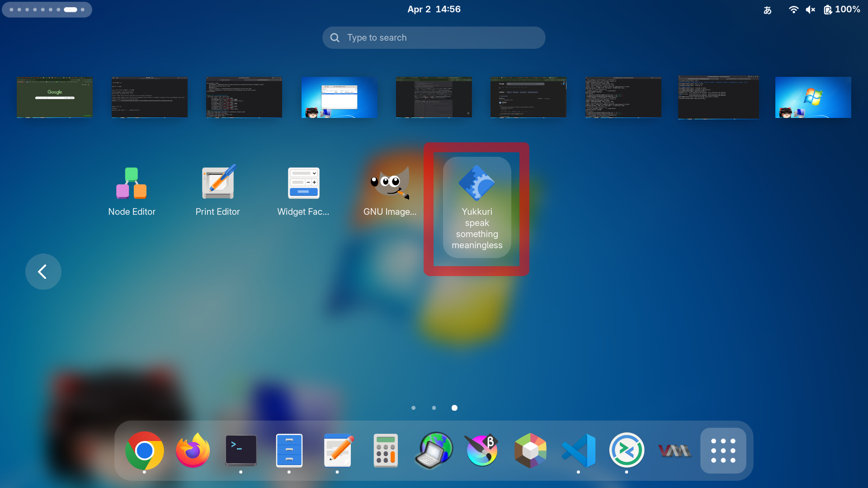Select the eighth workspace thumbnail

pos(718,97)
